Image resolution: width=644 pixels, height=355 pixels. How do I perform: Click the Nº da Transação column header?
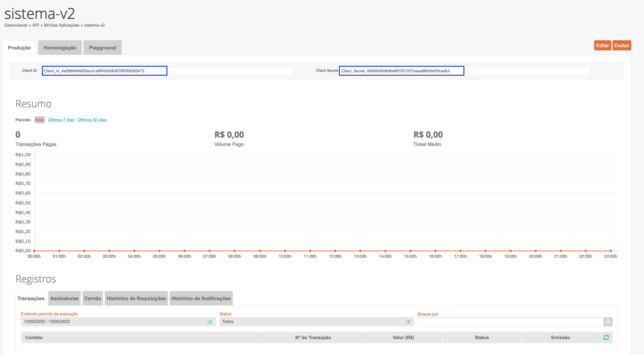click(x=313, y=337)
